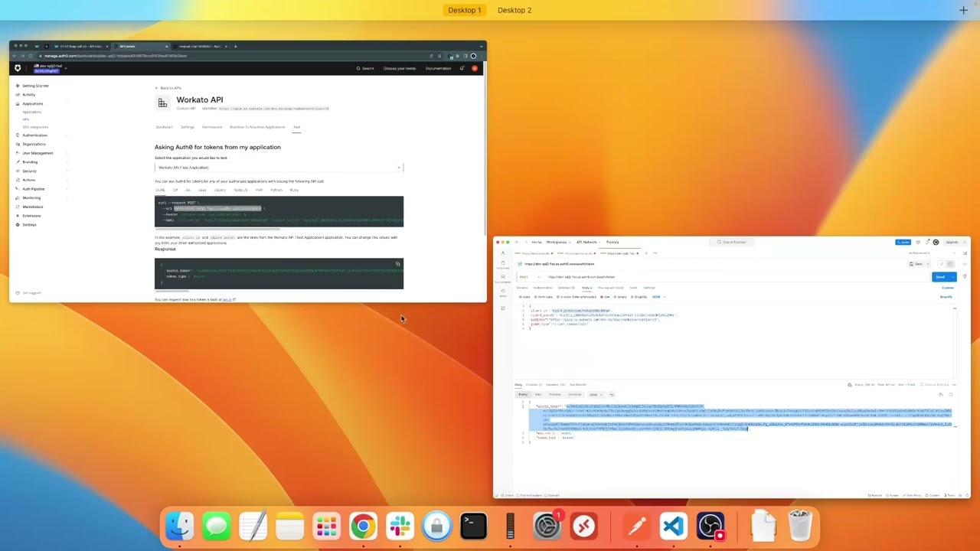Open Messages app in the Dock
The width and height of the screenshot is (980, 551).
217,527
